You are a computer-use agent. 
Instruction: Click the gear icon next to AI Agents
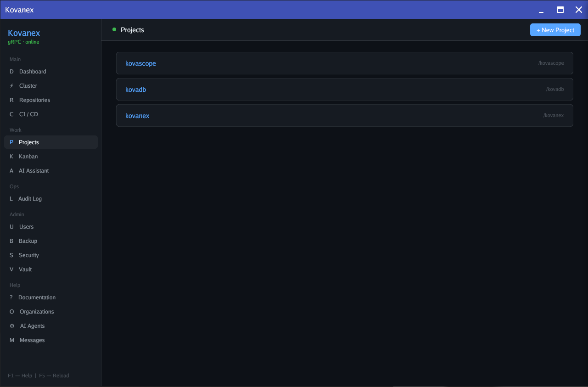coord(11,325)
